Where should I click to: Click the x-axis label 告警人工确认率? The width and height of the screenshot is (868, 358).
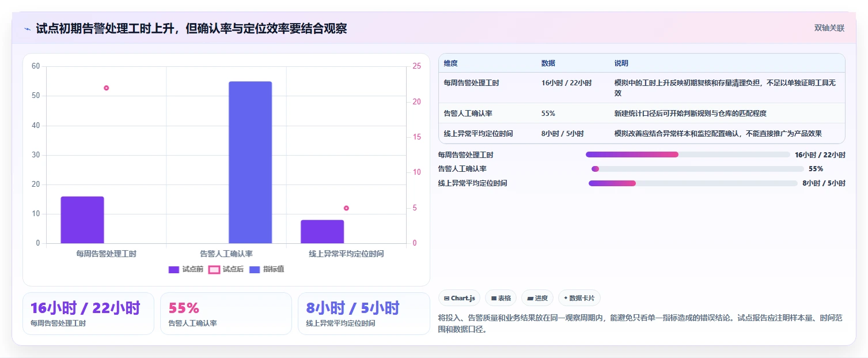226,254
